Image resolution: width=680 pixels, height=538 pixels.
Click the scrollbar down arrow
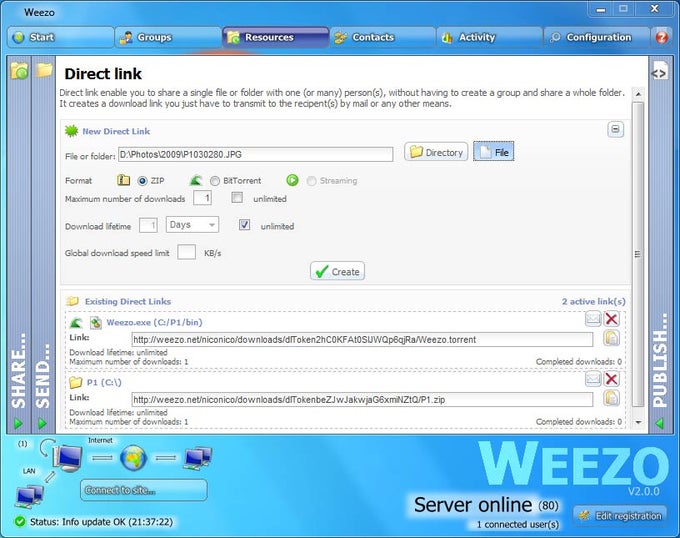point(638,422)
